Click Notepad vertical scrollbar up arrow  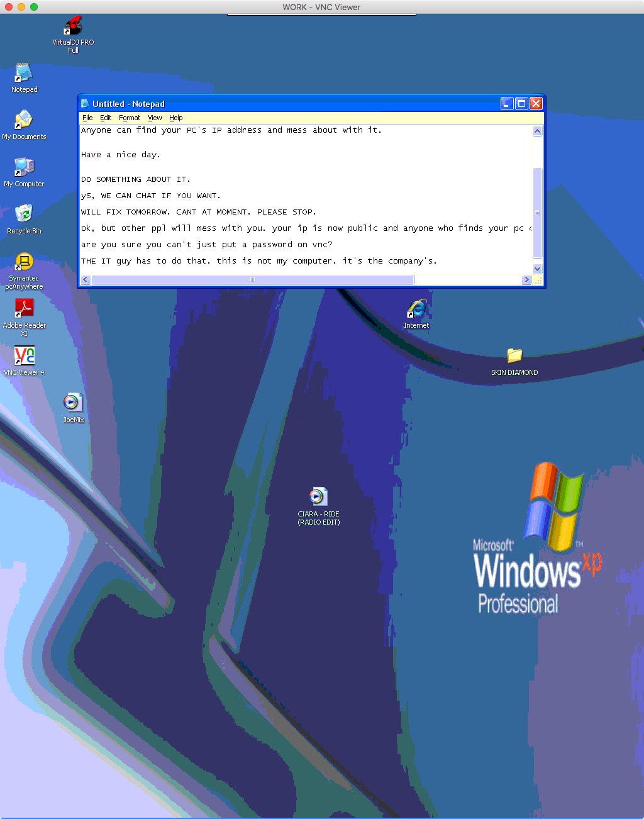pyautogui.click(x=537, y=131)
